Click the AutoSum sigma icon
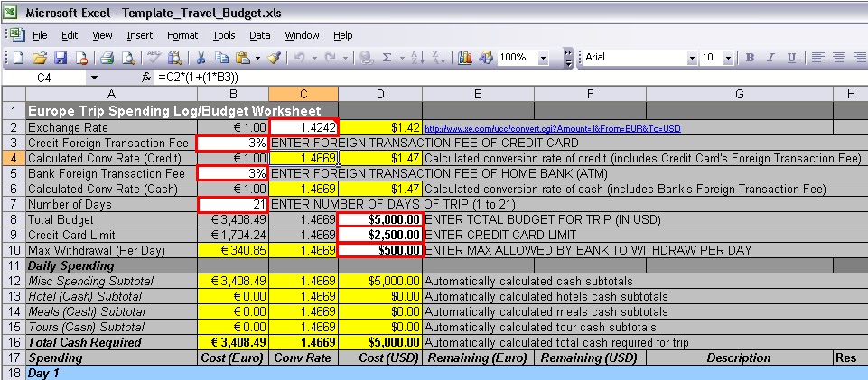The height and width of the screenshot is (380, 868). point(387,58)
